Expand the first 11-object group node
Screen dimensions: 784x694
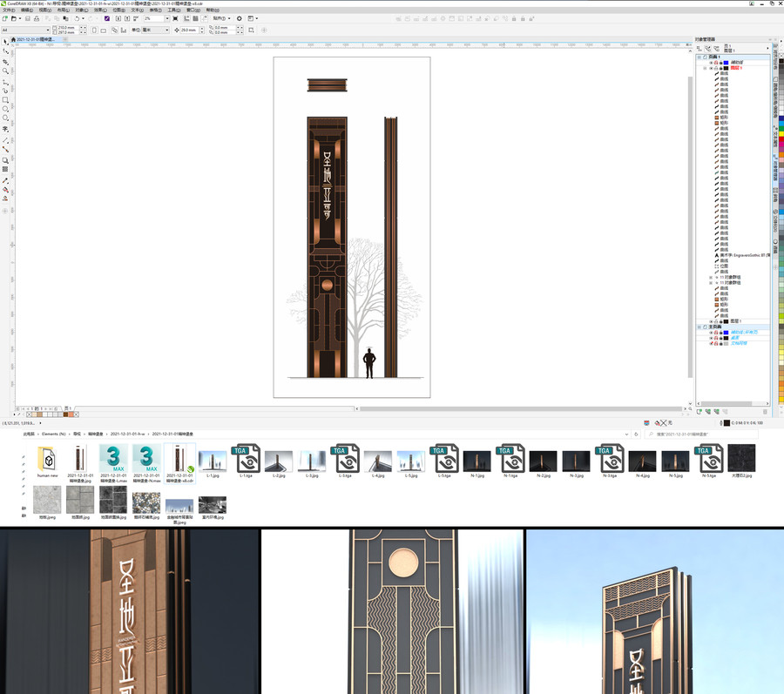tap(711, 277)
